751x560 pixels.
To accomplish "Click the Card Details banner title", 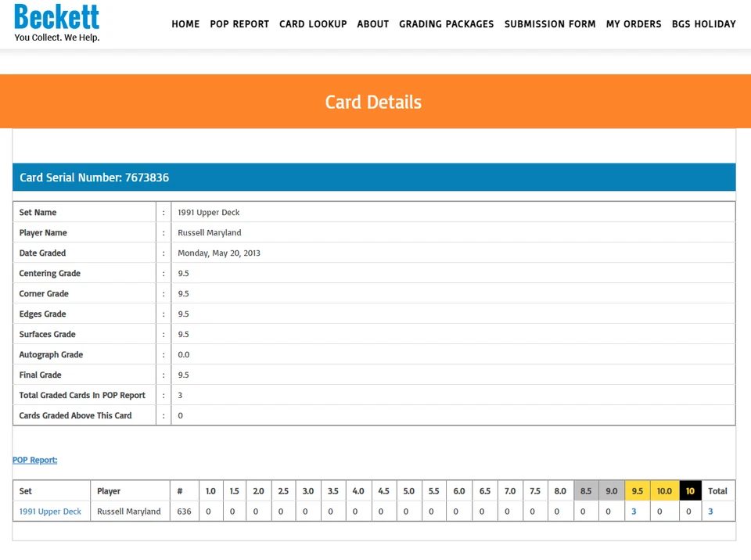I will click(x=373, y=102).
